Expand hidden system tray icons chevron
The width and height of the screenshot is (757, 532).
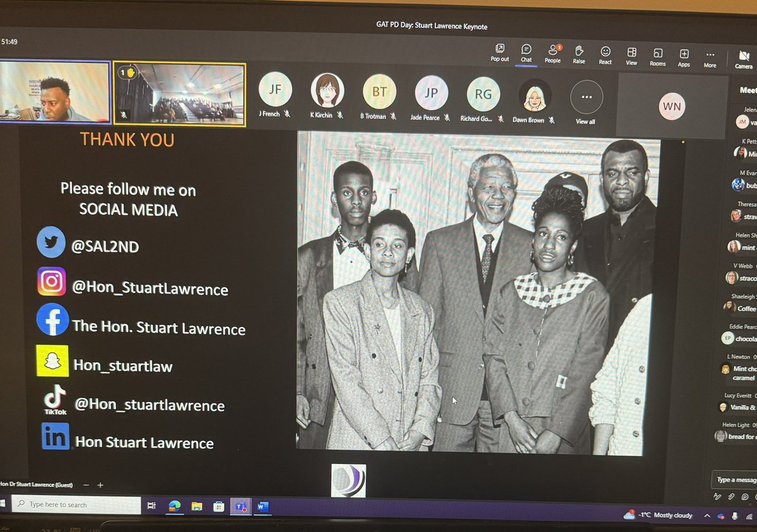tap(708, 516)
